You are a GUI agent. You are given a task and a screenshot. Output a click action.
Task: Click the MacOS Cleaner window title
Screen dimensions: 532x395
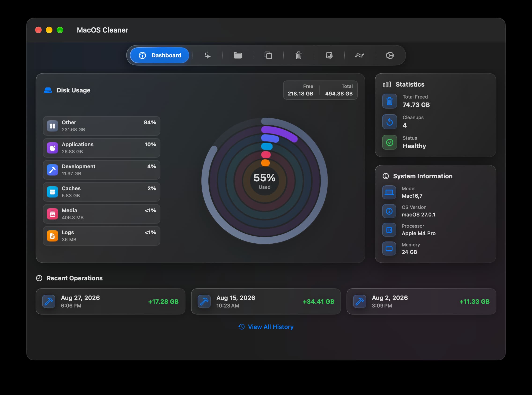click(x=102, y=30)
